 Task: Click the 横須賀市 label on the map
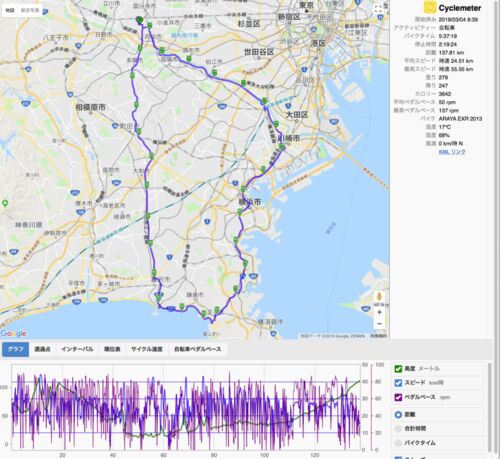point(270,322)
